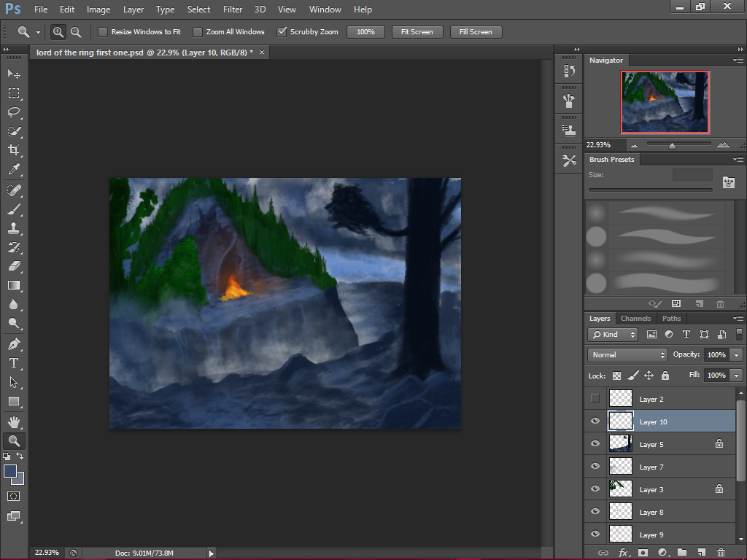Viewport: 747px width, 560px height.
Task: Add a layer mask
Action: 643,553
